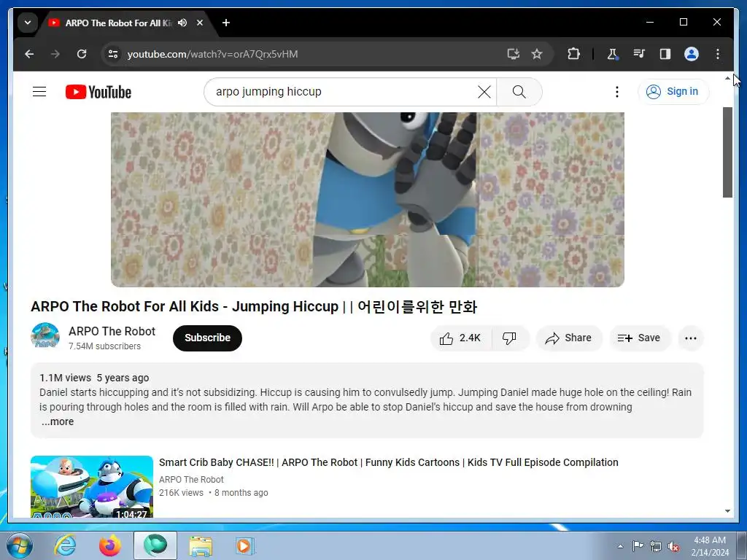The width and height of the screenshot is (747, 560).
Task: Open the ARPO The Robot channel name link
Action: pyautogui.click(x=112, y=332)
